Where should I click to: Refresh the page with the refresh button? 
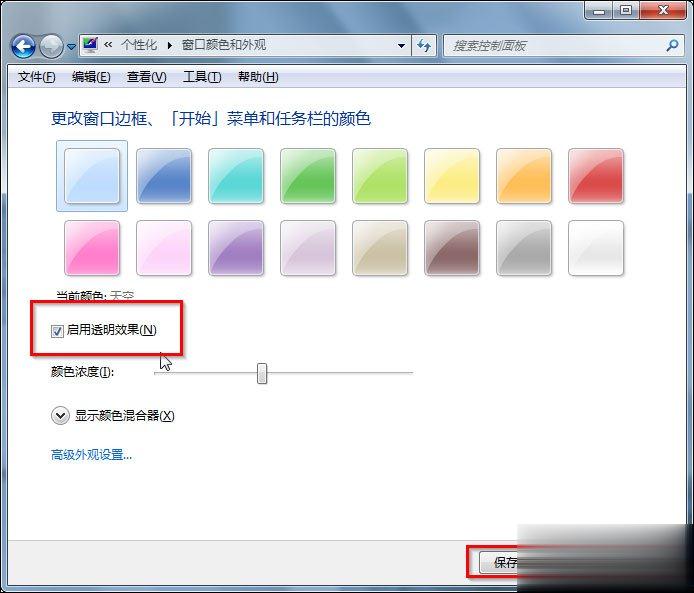tap(424, 46)
